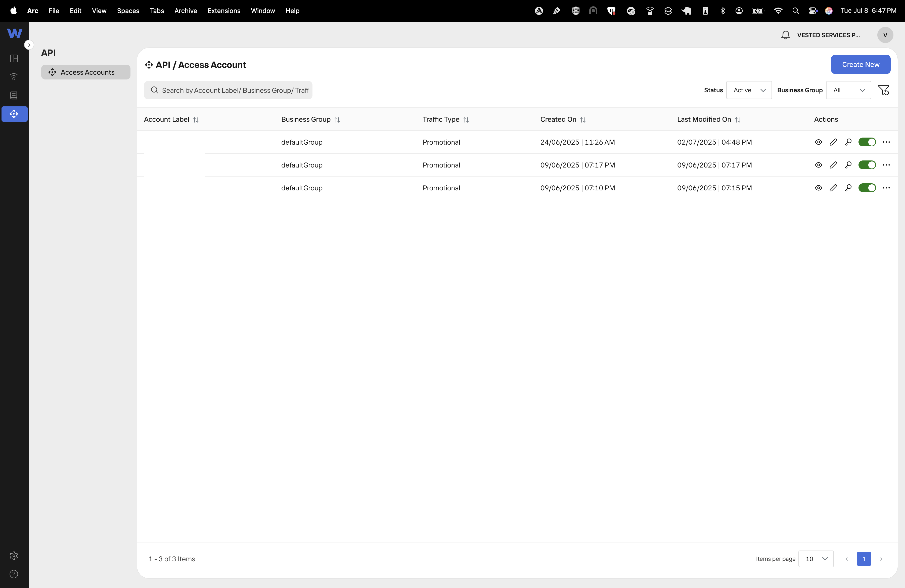Expand the Business Group All dropdown

point(848,90)
